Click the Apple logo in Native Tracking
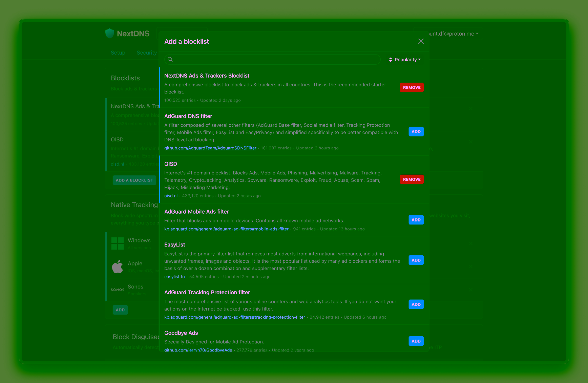The image size is (588, 383). click(x=118, y=267)
